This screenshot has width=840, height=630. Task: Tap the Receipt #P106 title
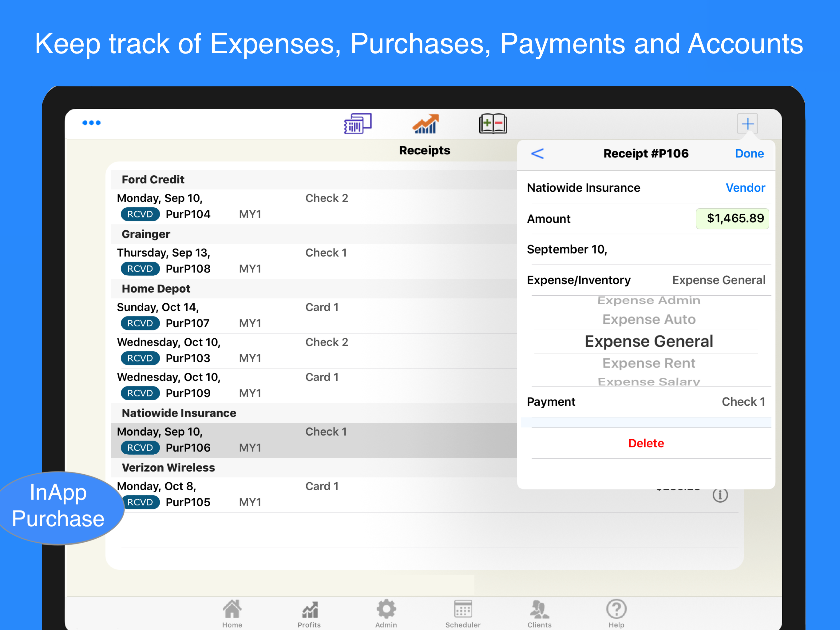[x=646, y=154]
